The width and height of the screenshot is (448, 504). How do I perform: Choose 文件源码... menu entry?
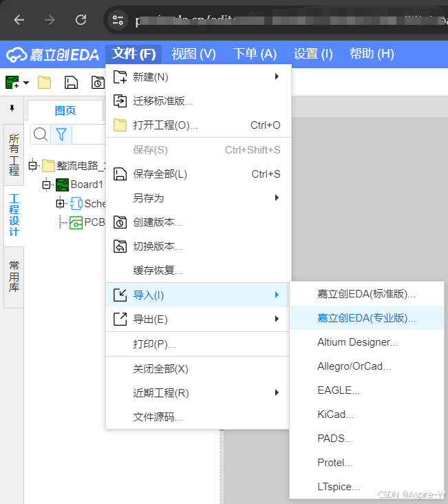click(x=198, y=417)
